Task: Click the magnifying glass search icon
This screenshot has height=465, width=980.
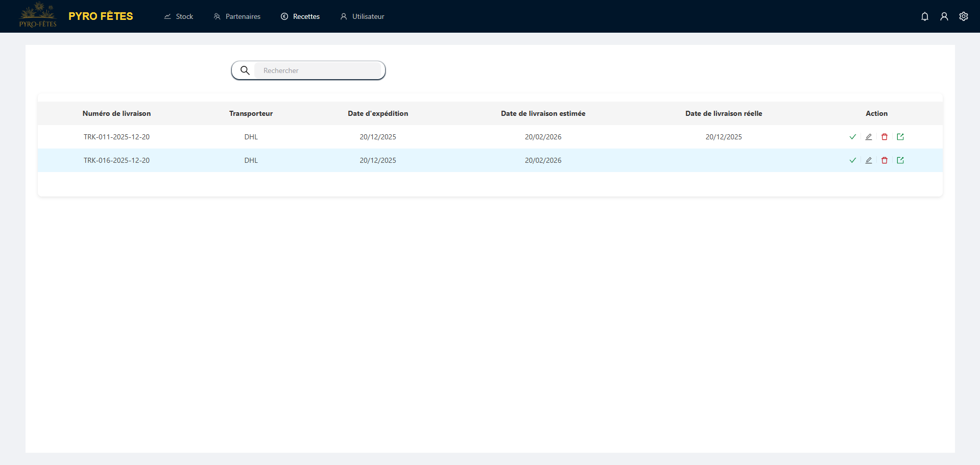Action: pos(245,70)
